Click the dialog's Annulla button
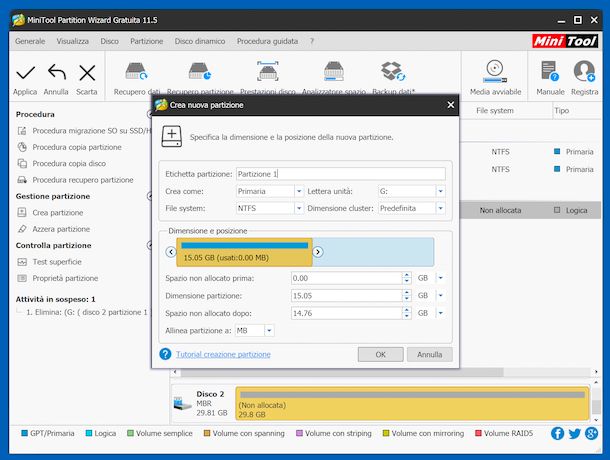Viewport: 610px width, 460px height. coord(429,354)
